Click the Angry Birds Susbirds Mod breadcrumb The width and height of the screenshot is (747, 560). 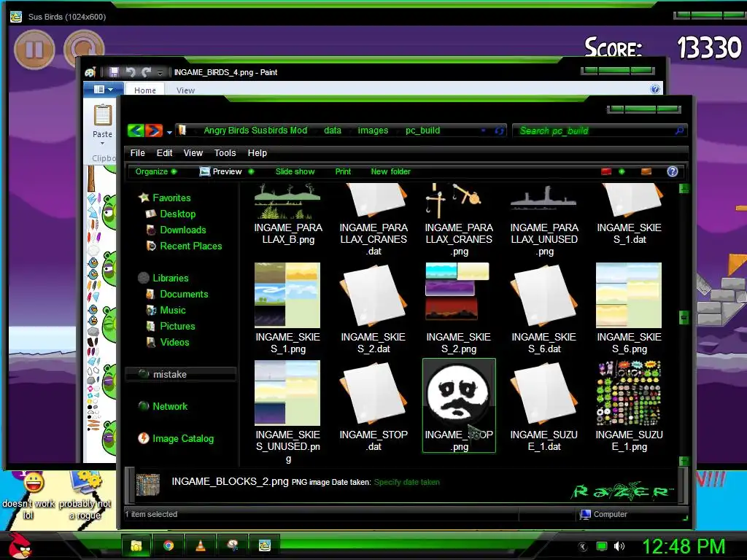pos(255,131)
